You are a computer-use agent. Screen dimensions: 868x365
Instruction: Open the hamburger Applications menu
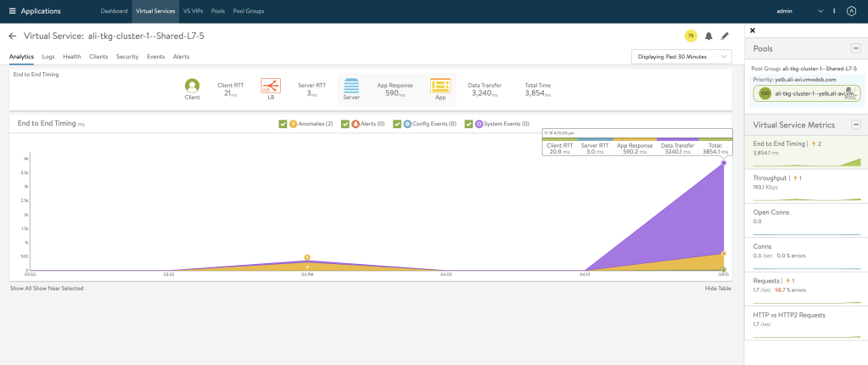click(12, 11)
